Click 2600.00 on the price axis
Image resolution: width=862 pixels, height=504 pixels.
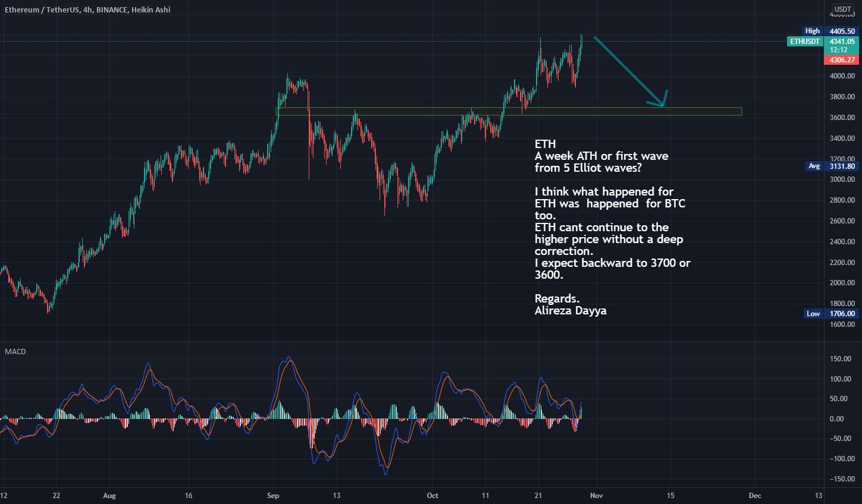pyautogui.click(x=842, y=221)
